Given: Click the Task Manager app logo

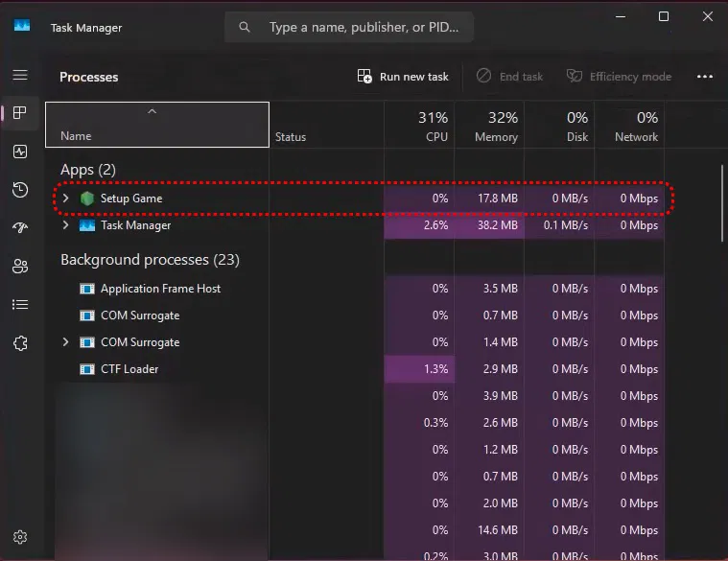Looking at the screenshot, I should (22, 26).
